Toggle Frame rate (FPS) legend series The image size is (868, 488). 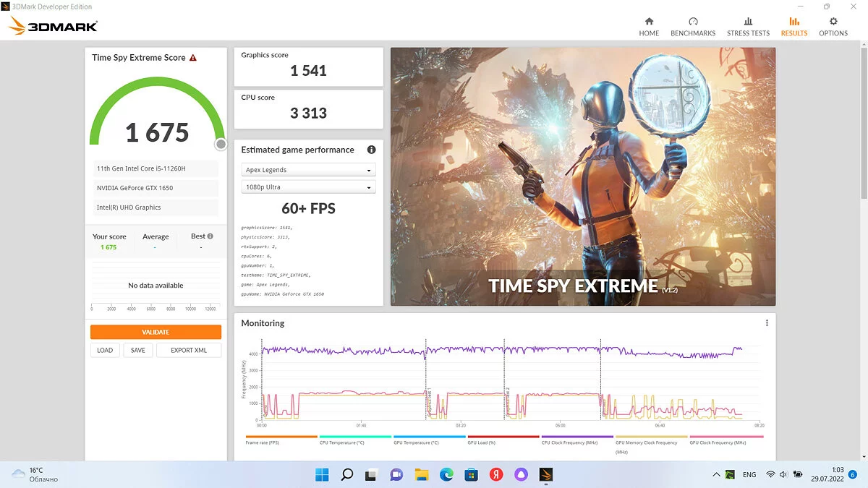point(281,440)
